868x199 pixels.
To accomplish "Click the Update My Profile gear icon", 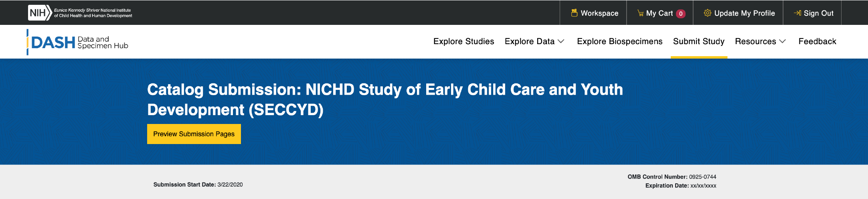I will click(708, 13).
